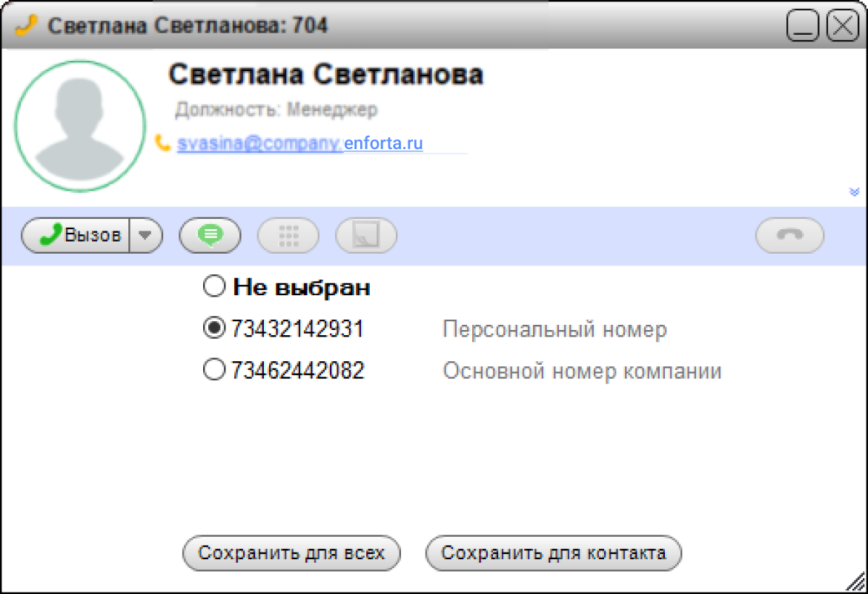The height and width of the screenshot is (594, 868).
Task: Select the 73432142931 personal number radio
Action: 214,328
